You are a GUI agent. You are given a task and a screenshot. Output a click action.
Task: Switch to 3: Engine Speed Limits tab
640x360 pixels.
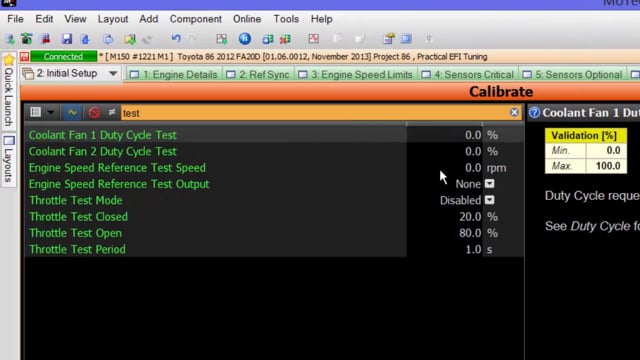tap(356, 75)
